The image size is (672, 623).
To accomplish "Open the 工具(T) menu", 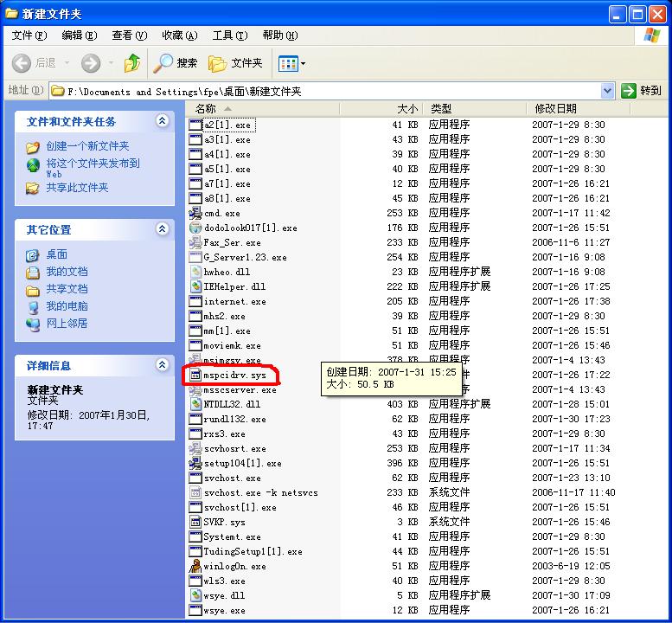I will click(230, 35).
